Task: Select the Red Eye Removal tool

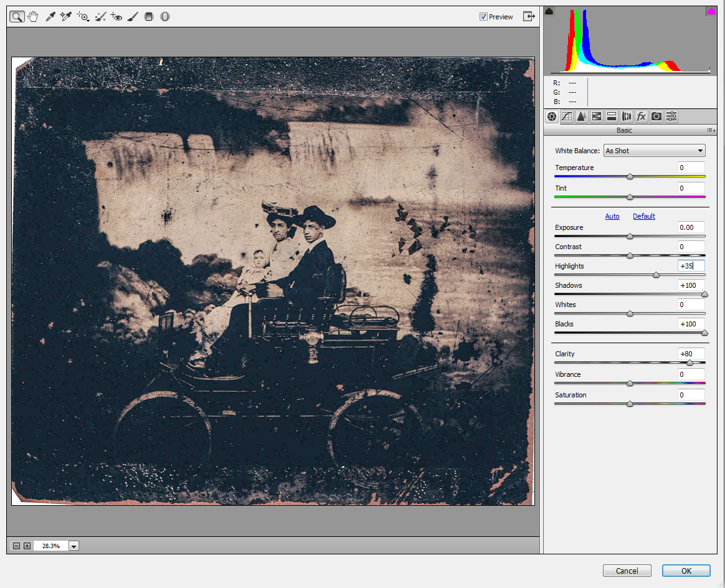Action: coord(116,17)
